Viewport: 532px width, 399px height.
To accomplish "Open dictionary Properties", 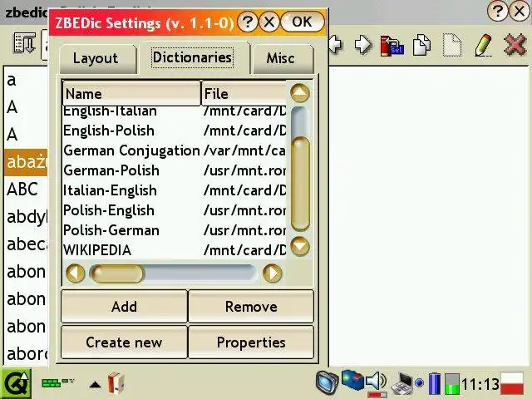I will pyautogui.click(x=251, y=342).
